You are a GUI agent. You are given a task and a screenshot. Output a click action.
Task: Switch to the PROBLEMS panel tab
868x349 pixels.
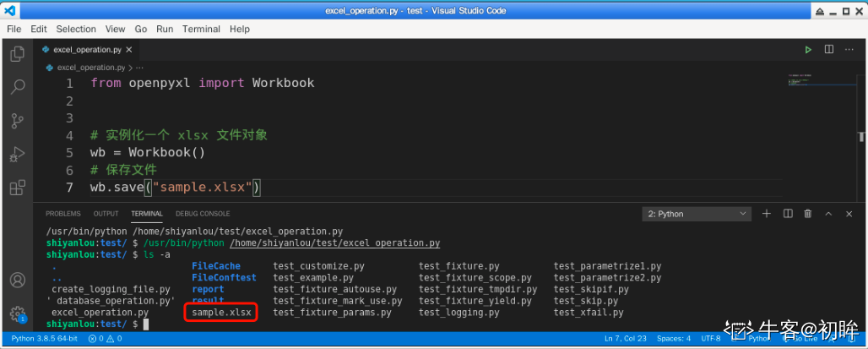tap(63, 214)
